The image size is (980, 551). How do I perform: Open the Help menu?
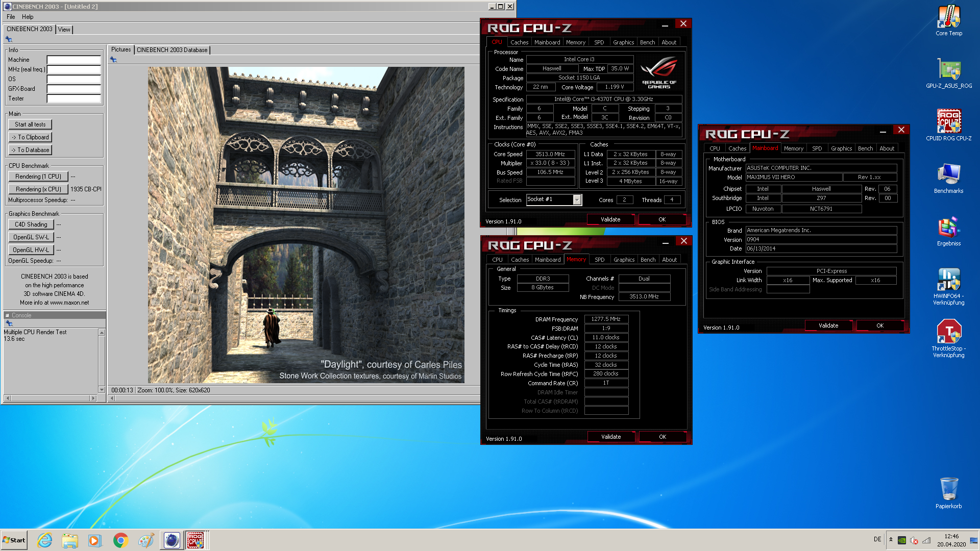[28, 17]
